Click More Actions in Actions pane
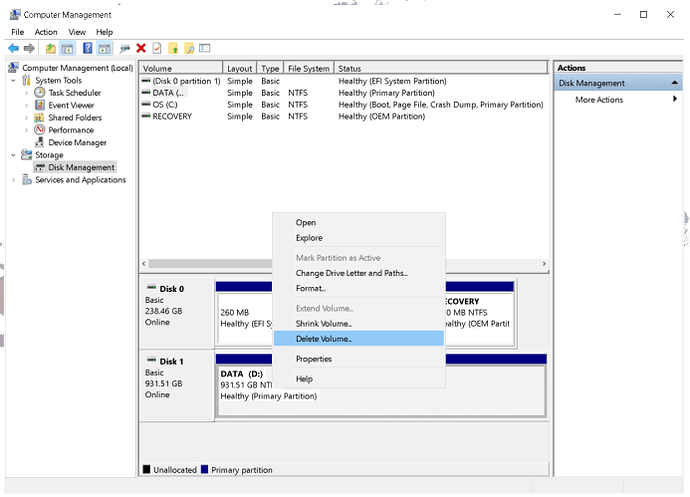 click(598, 100)
